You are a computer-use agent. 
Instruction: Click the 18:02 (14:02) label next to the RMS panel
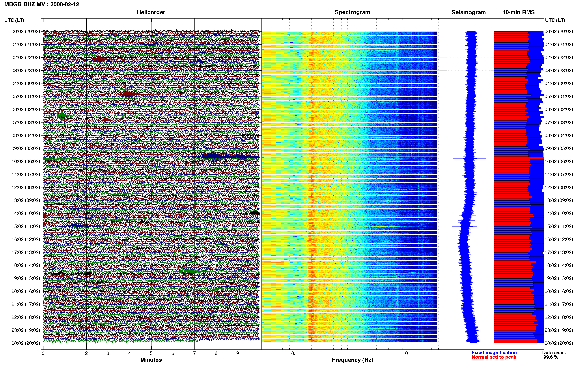[x=559, y=265]
